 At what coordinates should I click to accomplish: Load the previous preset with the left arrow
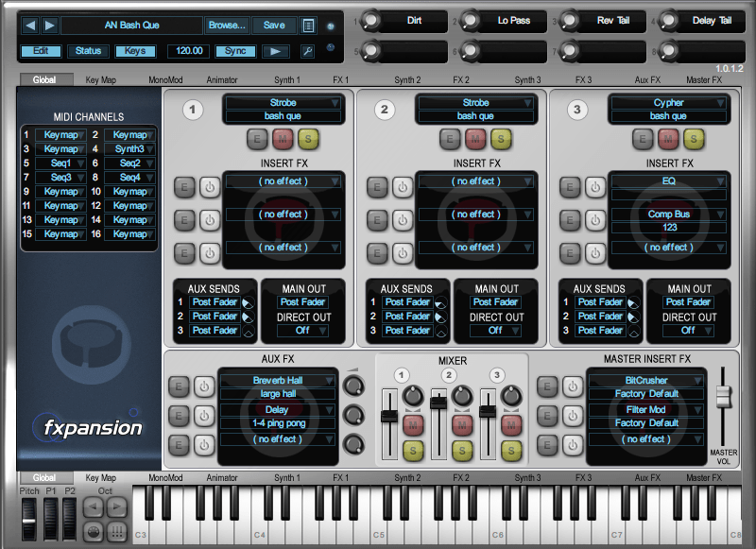pos(30,26)
